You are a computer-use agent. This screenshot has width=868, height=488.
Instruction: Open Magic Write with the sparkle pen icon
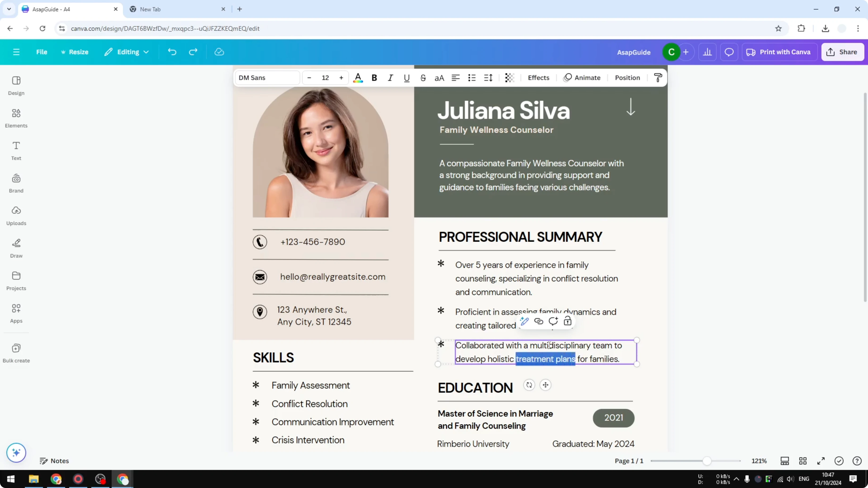point(524,321)
